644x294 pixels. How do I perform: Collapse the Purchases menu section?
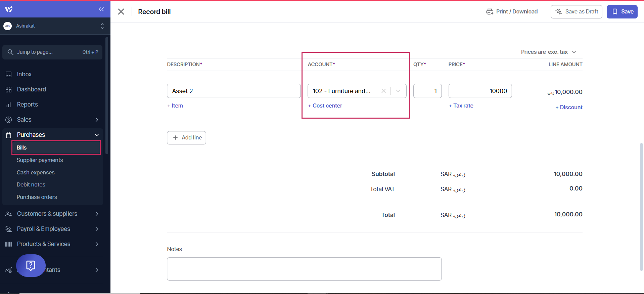[97, 135]
